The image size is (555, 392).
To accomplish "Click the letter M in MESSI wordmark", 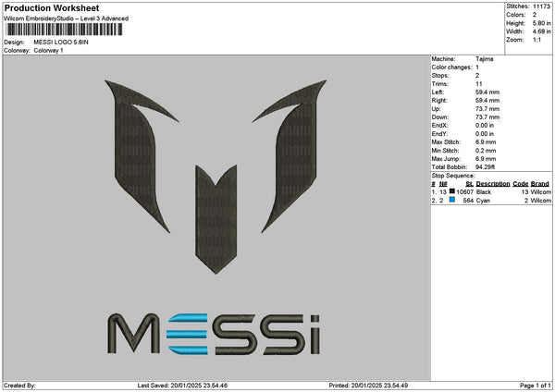I will pos(133,334).
